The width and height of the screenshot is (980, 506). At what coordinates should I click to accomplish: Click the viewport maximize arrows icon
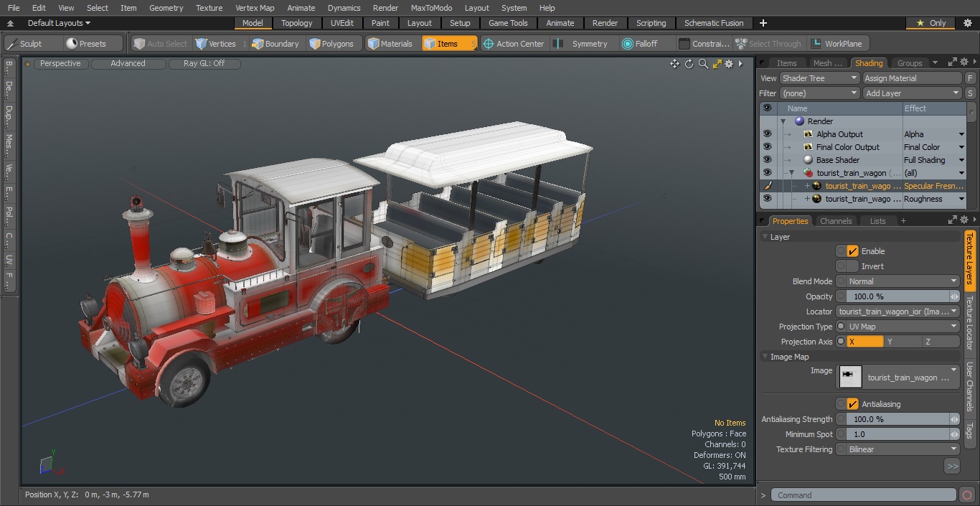[717, 64]
